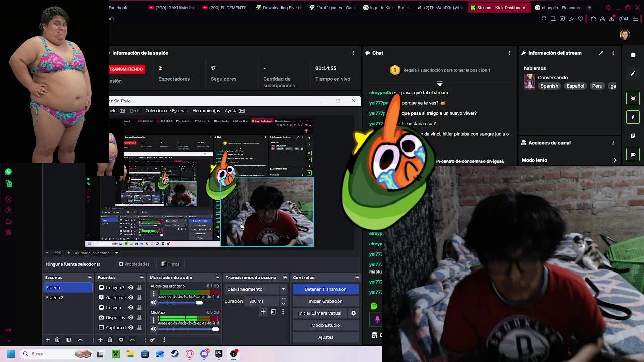Toggle visibility of Captura d source
Viewport: 644px width, 362px height.
(x=131, y=328)
